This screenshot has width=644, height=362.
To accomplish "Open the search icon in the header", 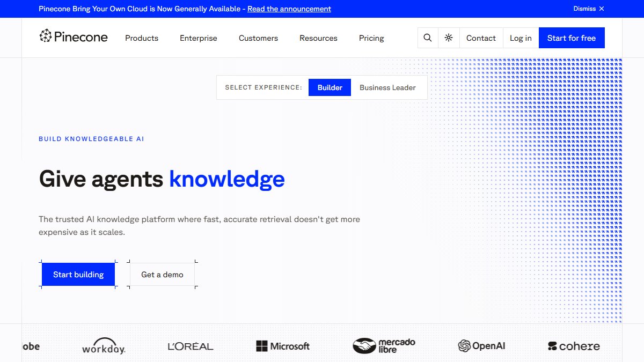I will point(428,38).
